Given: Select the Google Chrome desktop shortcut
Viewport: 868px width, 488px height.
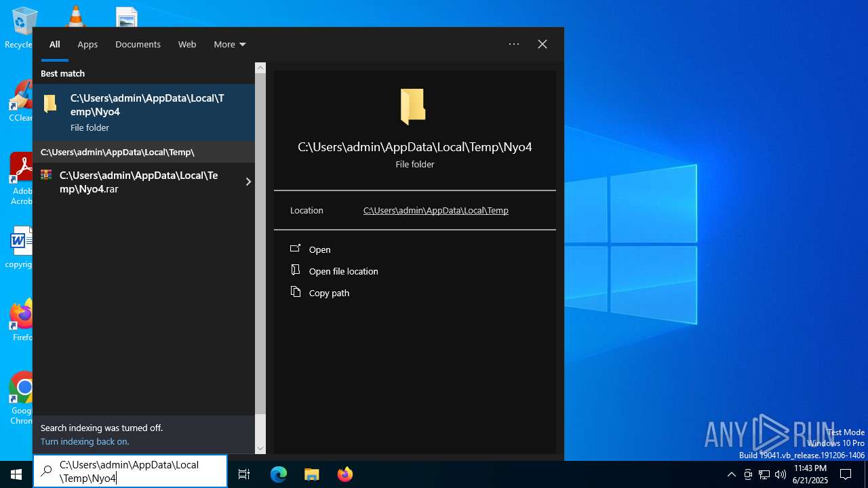Looking at the screenshot, I should click(22, 399).
